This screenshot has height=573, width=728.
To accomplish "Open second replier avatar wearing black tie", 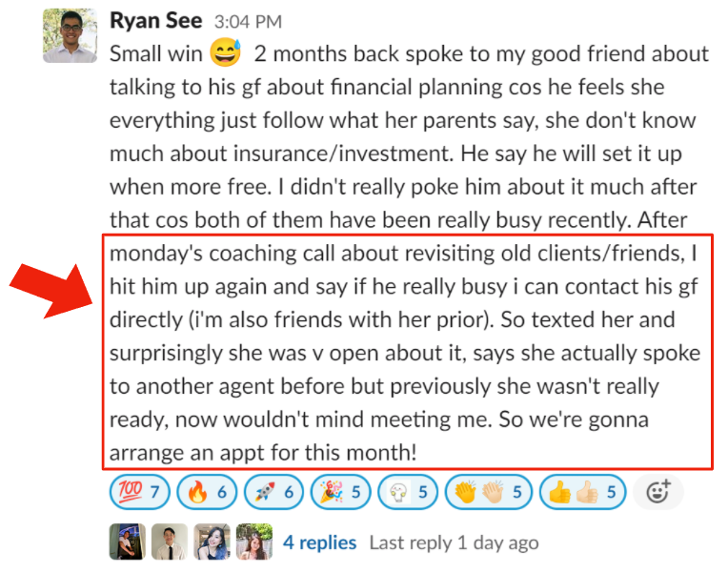I will 170,542.
